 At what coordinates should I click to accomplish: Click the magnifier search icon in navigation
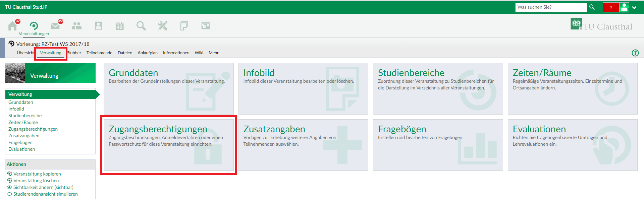tap(141, 26)
